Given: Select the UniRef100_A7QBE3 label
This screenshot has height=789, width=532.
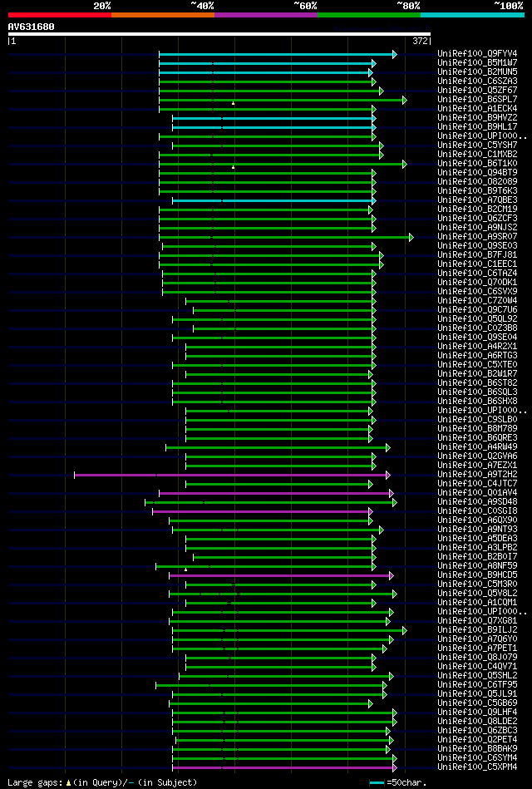Looking at the screenshot, I should (x=477, y=200).
